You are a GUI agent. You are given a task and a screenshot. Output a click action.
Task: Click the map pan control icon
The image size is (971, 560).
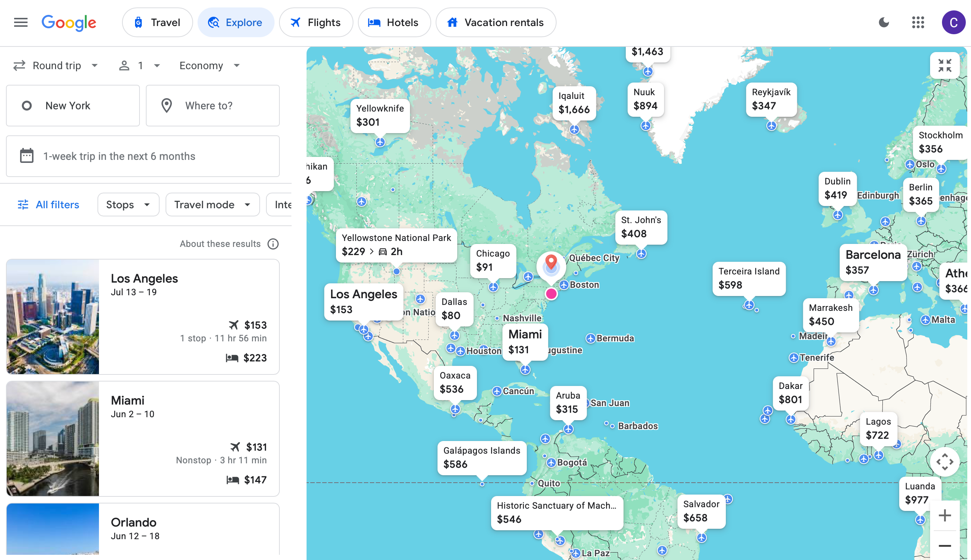click(x=946, y=461)
